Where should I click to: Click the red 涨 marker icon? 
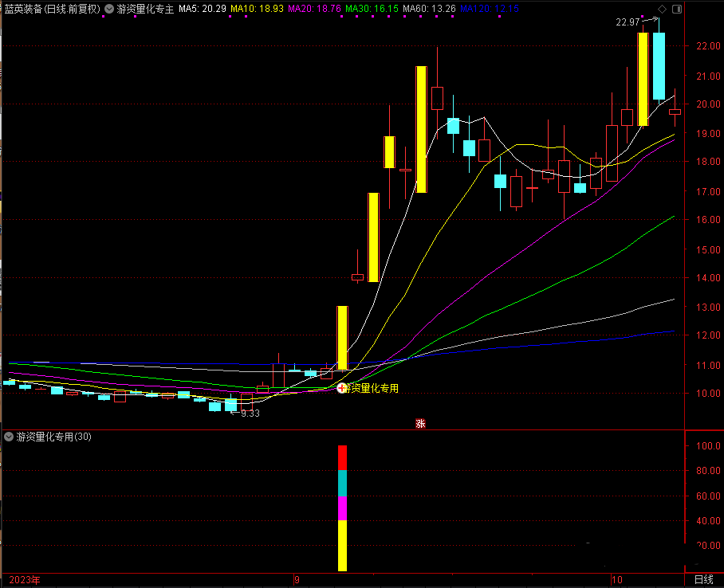tap(420, 424)
